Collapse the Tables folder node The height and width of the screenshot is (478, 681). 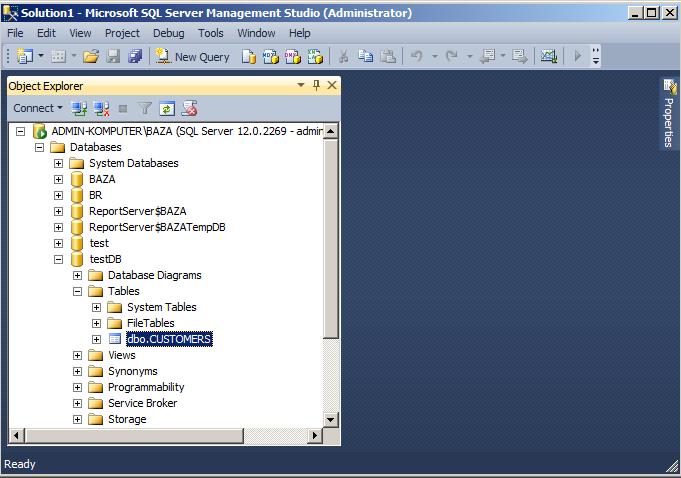click(78, 291)
